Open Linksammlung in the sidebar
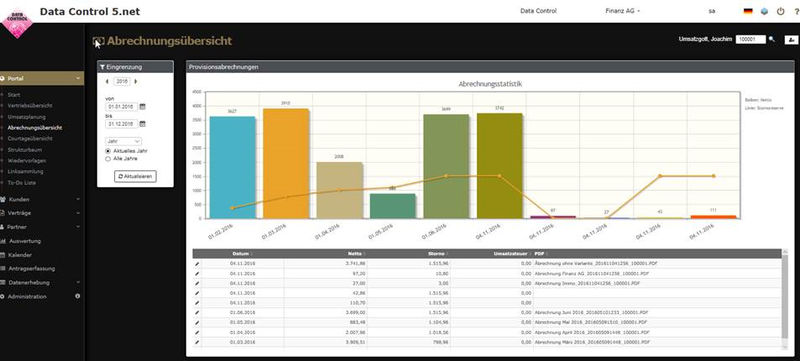 26,171
